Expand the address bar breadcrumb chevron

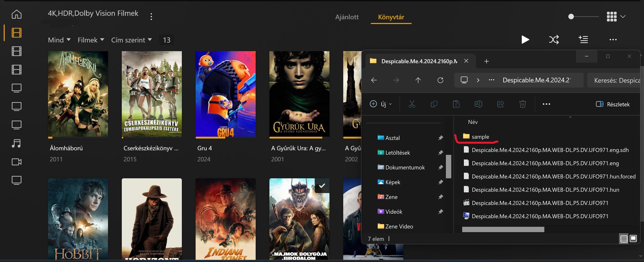478,80
